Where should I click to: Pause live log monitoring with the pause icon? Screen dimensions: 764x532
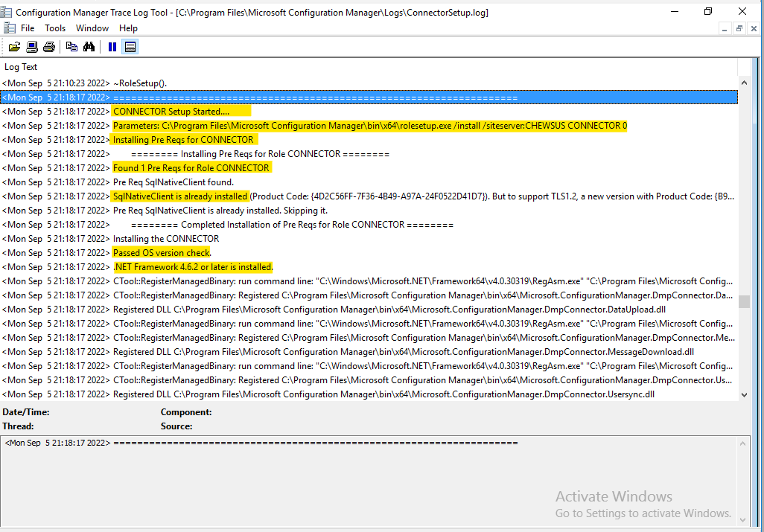tap(112, 46)
